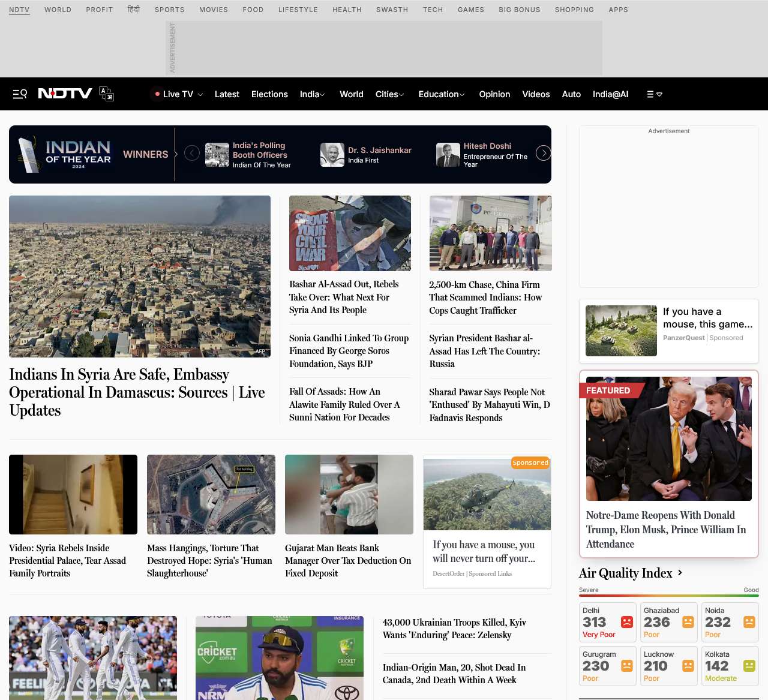
Task: Click the previous arrow in winners carousel
Action: pyautogui.click(x=192, y=154)
